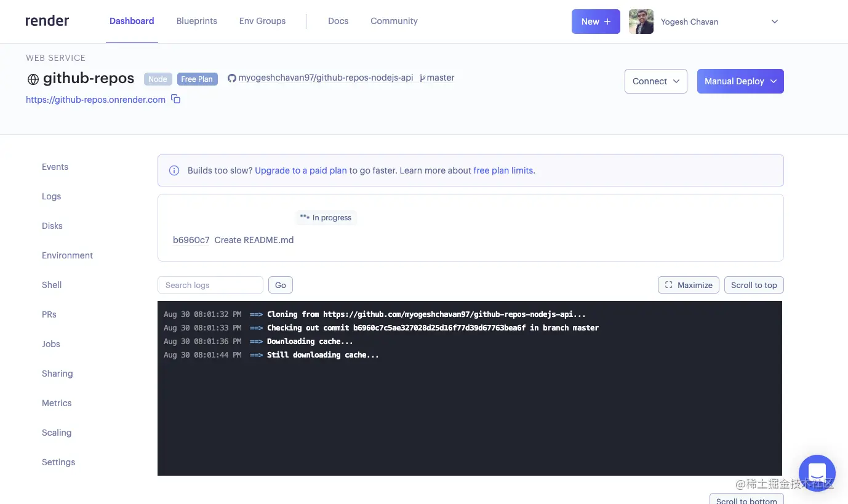Screen dimensions: 848x504
Task: Click the info icon on the builds banner
Action: [174, 170]
